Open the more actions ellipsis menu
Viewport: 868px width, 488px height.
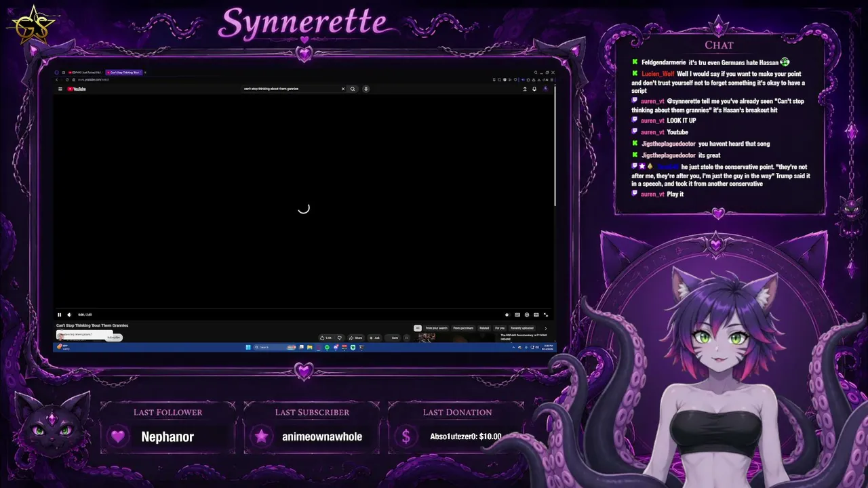pyautogui.click(x=407, y=338)
